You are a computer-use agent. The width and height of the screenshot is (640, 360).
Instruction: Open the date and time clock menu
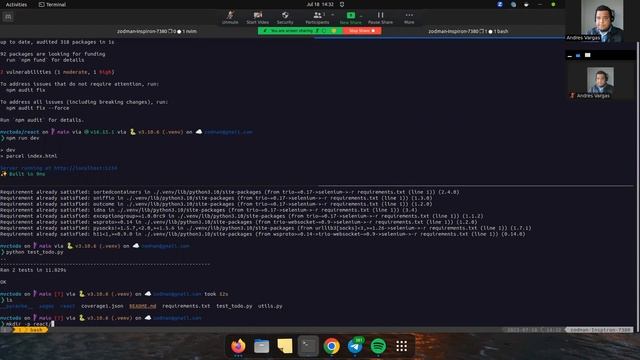(320, 4)
